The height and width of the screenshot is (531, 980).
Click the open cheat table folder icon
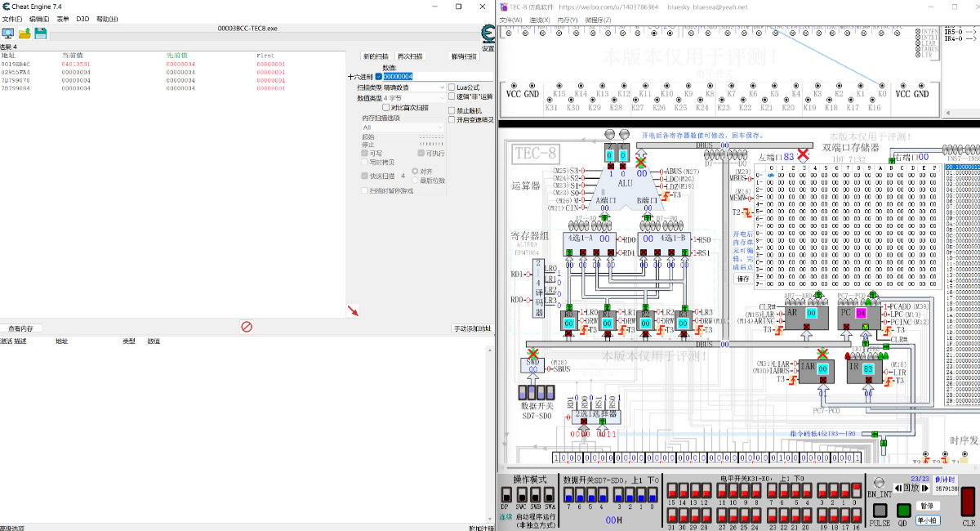(x=24, y=33)
